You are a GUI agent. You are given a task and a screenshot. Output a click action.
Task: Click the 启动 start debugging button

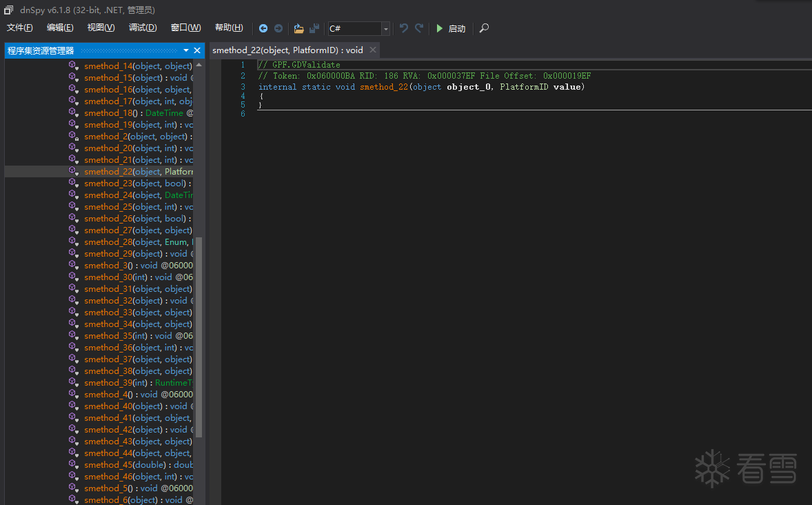451,28
